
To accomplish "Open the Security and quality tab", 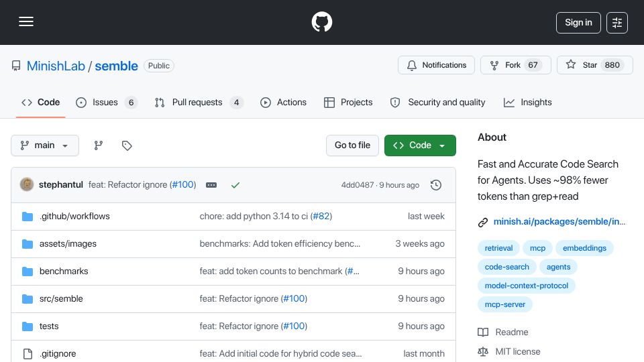I will pos(438,102).
